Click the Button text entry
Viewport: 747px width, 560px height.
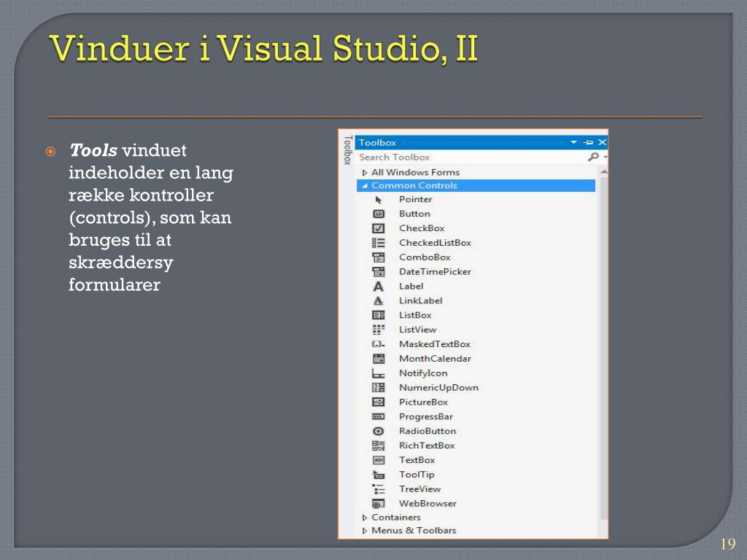(414, 214)
